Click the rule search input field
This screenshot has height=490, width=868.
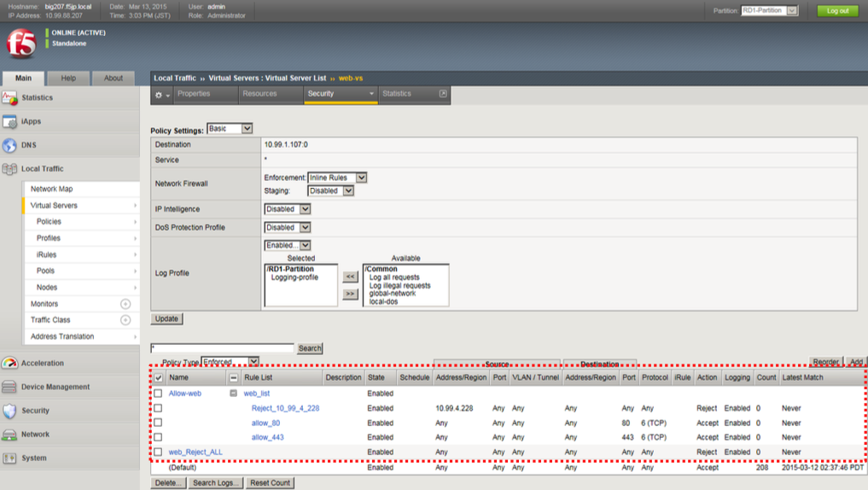click(222, 347)
